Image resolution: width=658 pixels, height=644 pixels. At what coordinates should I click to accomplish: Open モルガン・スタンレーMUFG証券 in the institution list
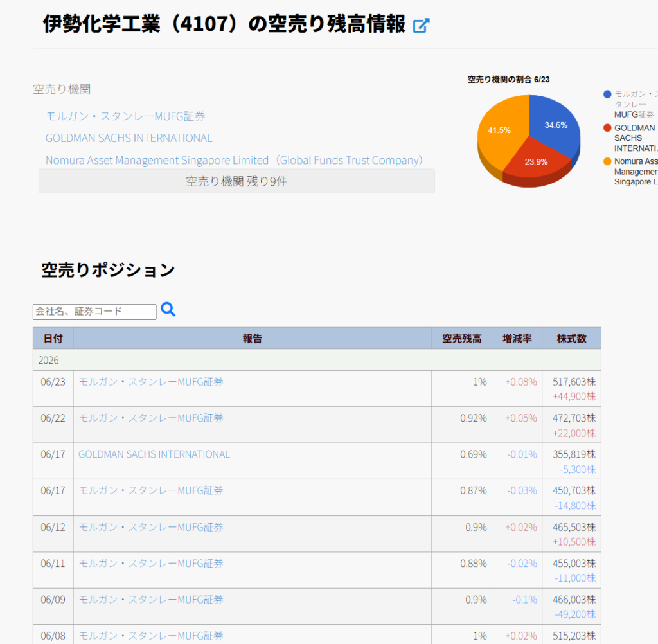click(125, 116)
